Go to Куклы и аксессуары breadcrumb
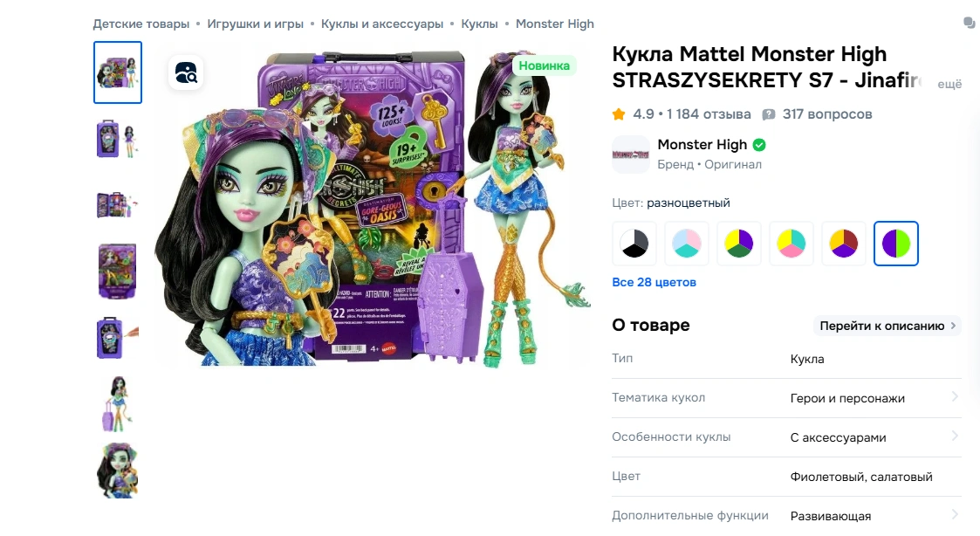Image resolution: width=980 pixels, height=536 pixels. [382, 24]
